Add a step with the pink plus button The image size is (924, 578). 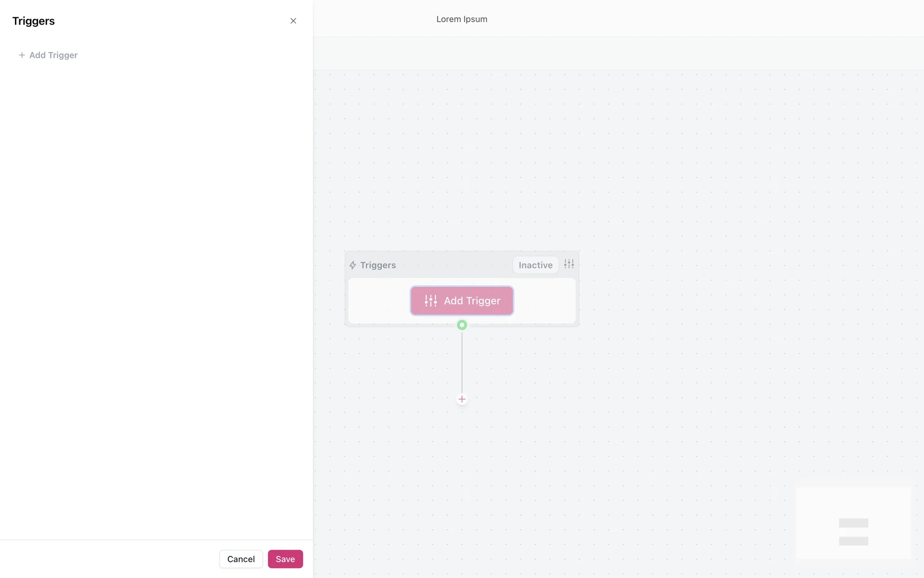tap(462, 399)
